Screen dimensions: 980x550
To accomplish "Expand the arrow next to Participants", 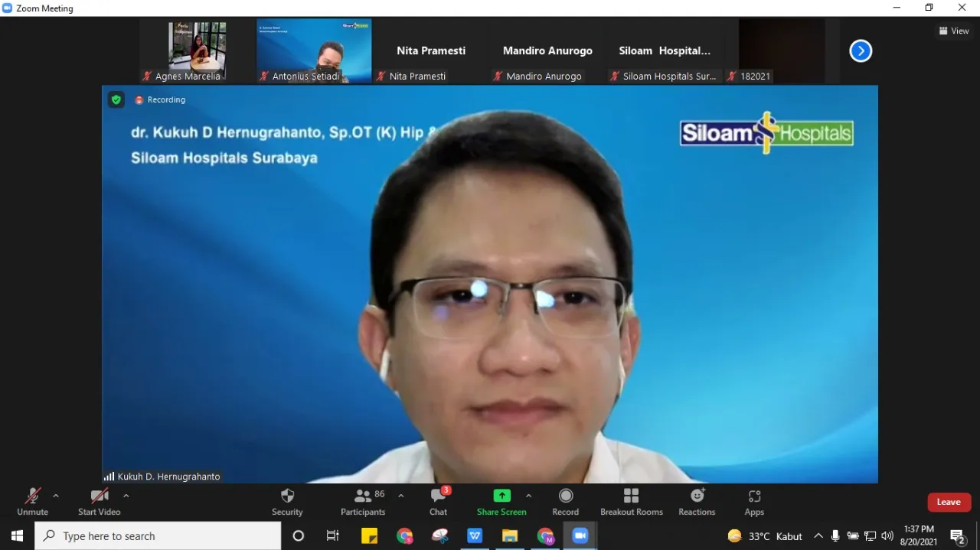I will (x=400, y=496).
